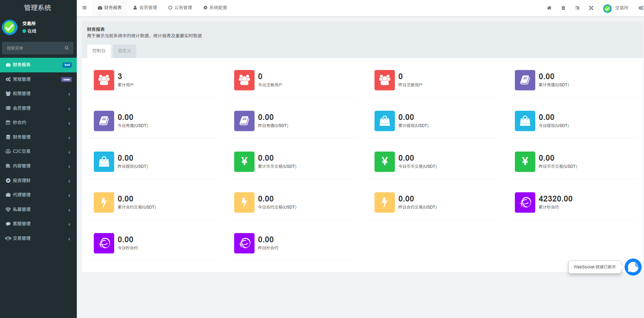Click the 42320.00 累计秒合约 value

(555, 199)
